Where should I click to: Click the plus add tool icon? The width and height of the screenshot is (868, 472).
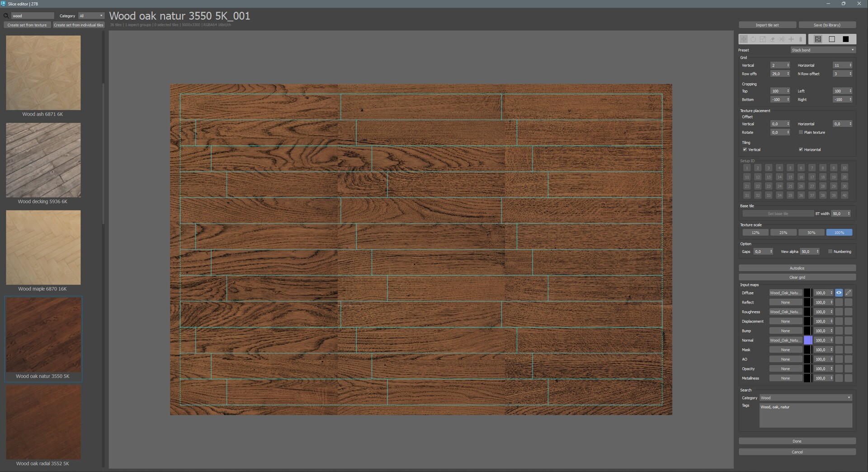click(791, 39)
